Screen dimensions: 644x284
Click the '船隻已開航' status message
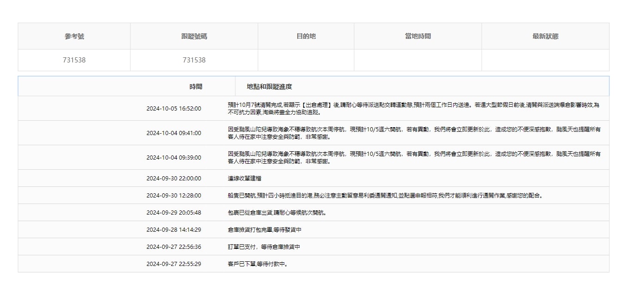[x=386, y=196]
